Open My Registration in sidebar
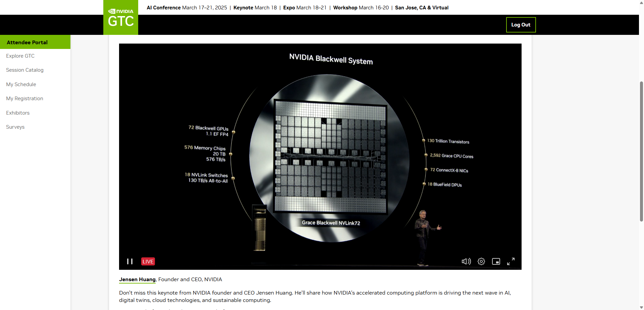The width and height of the screenshot is (644, 310). (x=24, y=99)
